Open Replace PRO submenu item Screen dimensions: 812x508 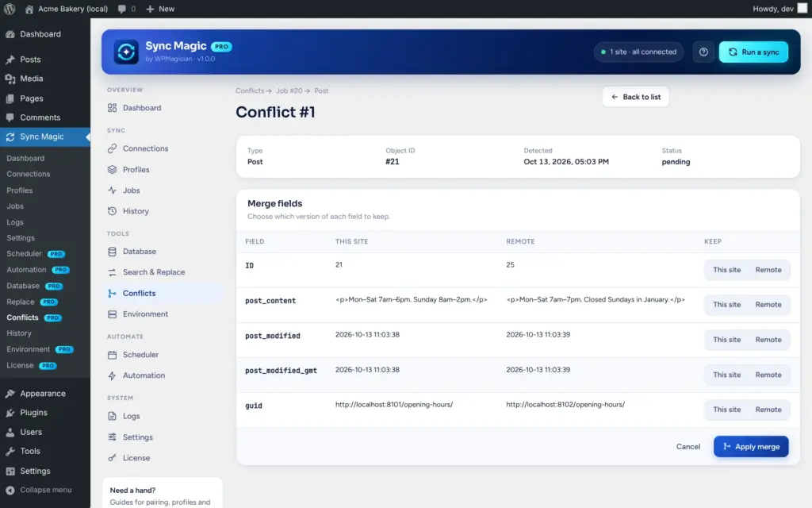tap(45, 302)
